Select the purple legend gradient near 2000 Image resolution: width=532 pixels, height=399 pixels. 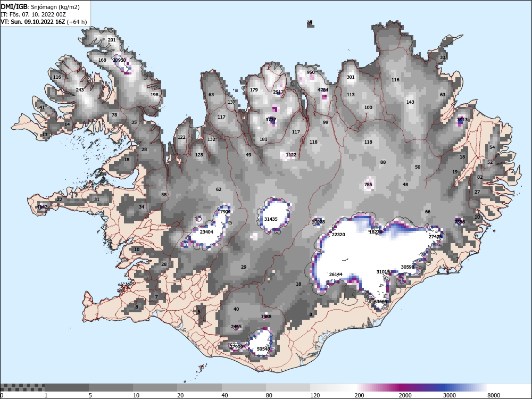[x=404, y=387]
